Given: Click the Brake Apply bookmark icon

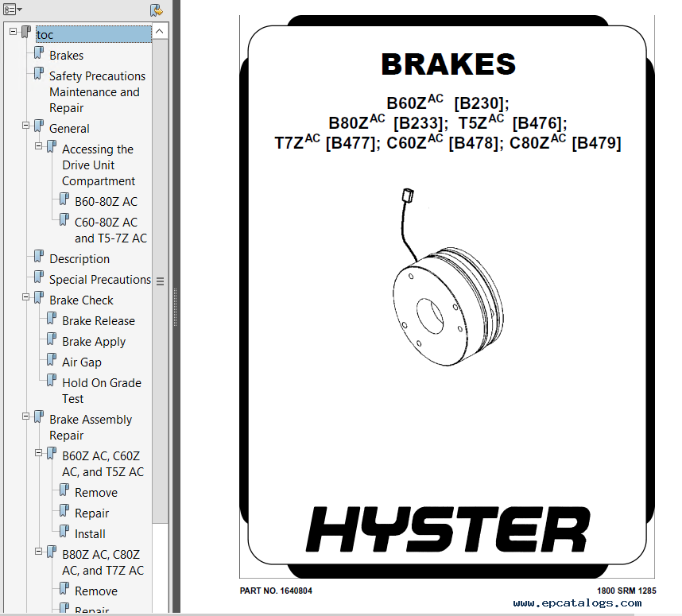Looking at the screenshot, I should point(52,339).
